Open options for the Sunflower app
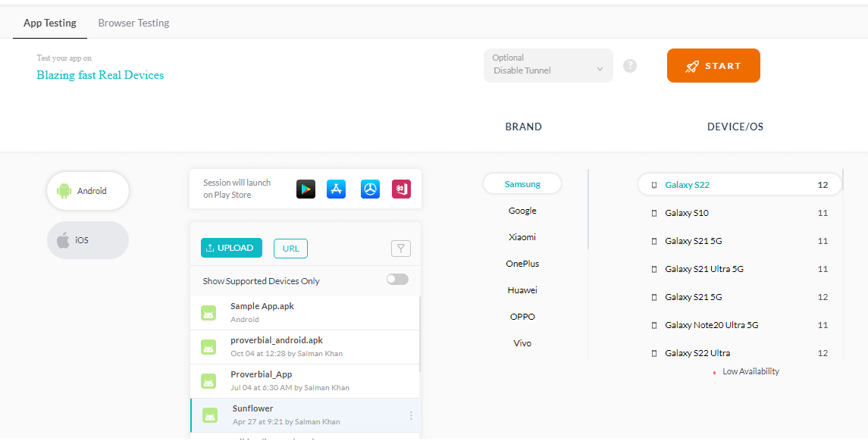868x441 pixels. 411,415
